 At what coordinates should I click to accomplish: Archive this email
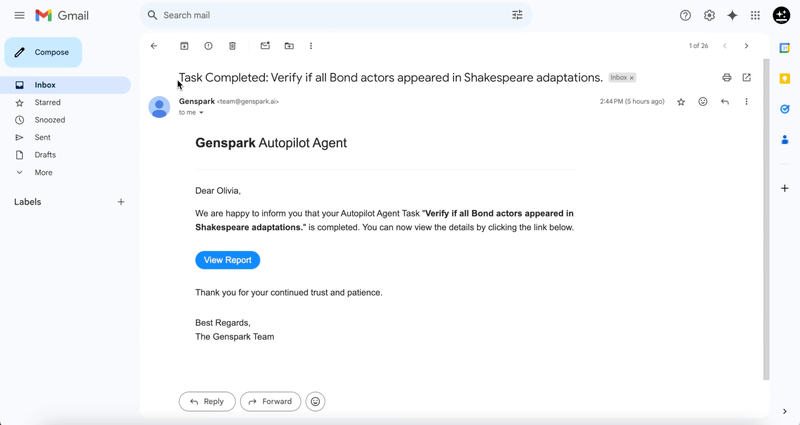[x=184, y=46]
